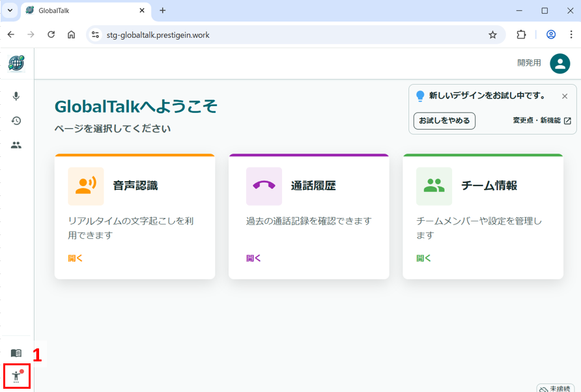This screenshot has width=581, height=392.
Task: Open the 変更点・新機能 link
Action: pyautogui.click(x=541, y=120)
